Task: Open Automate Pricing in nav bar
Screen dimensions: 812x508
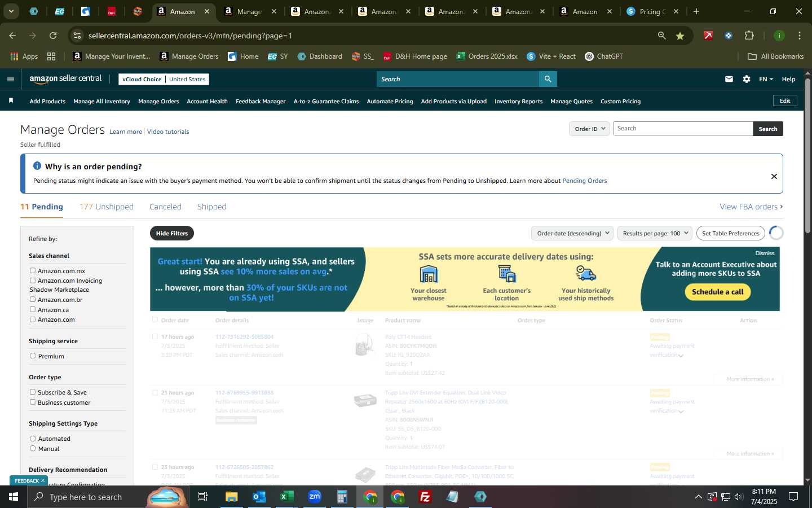Action: click(x=390, y=102)
